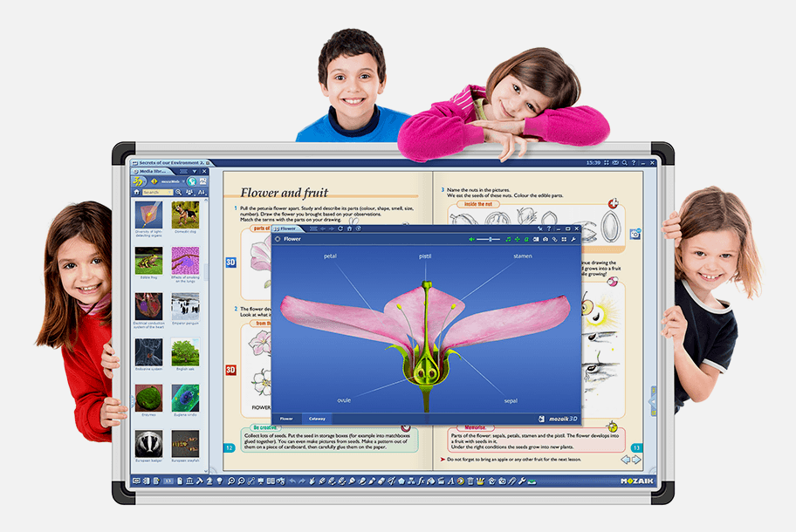Undo the last action in the bottom toolbar
796x532 pixels.
pyautogui.click(x=292, y=481)
